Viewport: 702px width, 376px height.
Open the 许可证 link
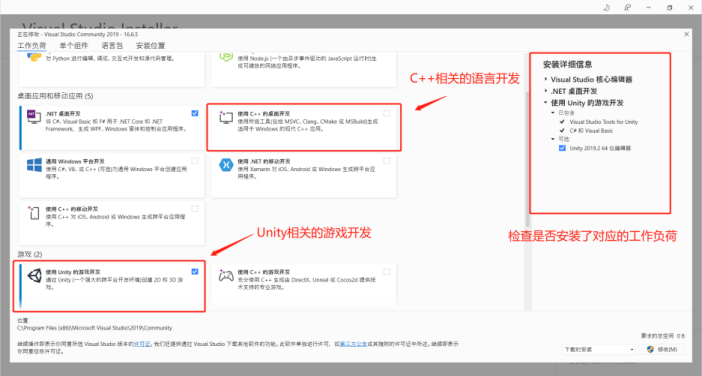[142, 344]
